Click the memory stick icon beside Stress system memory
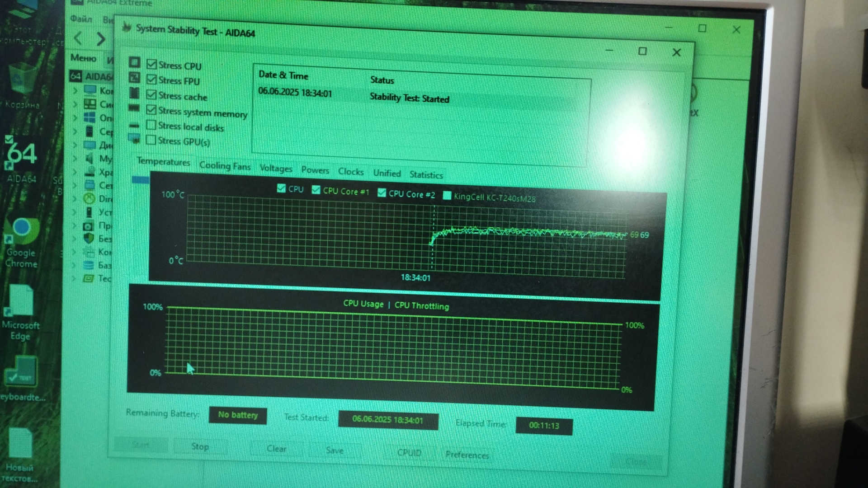 pos(134,108)
